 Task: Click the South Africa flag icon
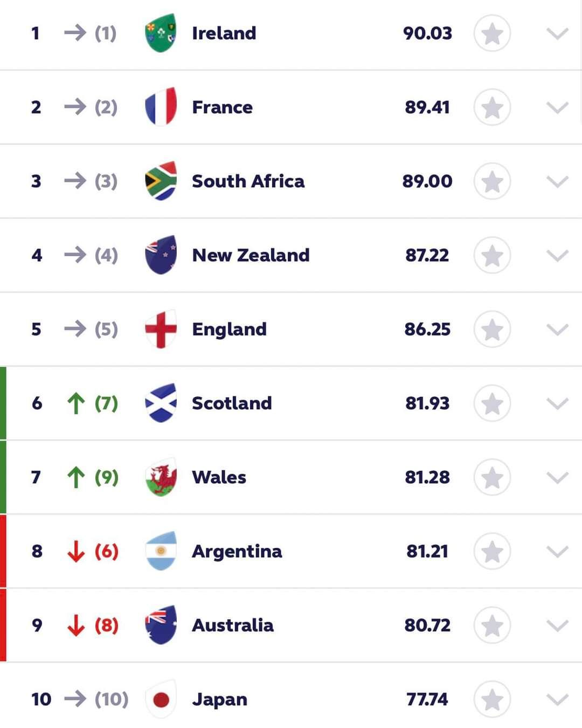tap(161, 181)
